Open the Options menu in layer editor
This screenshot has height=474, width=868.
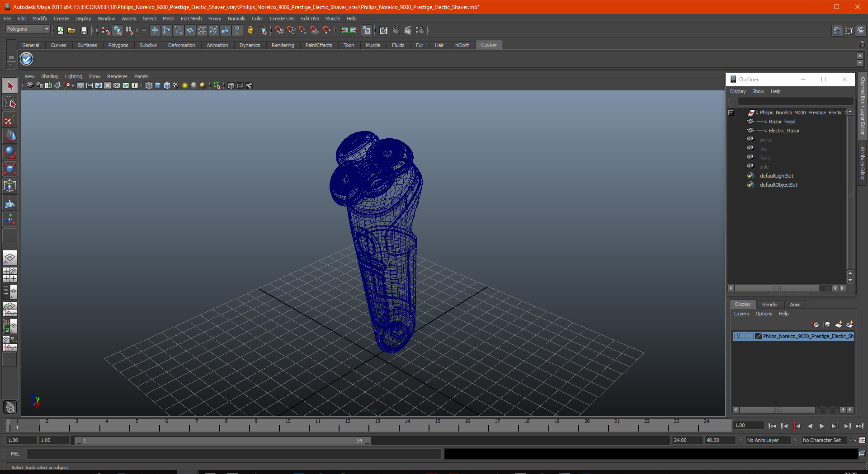[x=764, y=314]
